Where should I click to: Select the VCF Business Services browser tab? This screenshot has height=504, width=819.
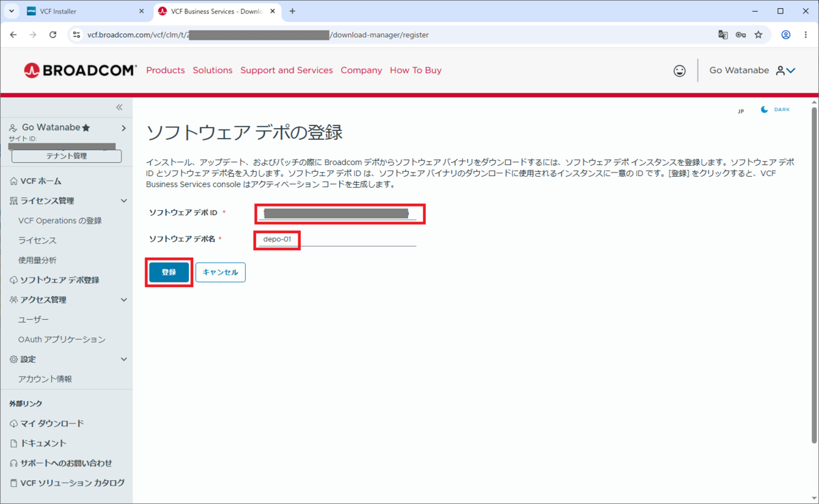click(218, 11)
